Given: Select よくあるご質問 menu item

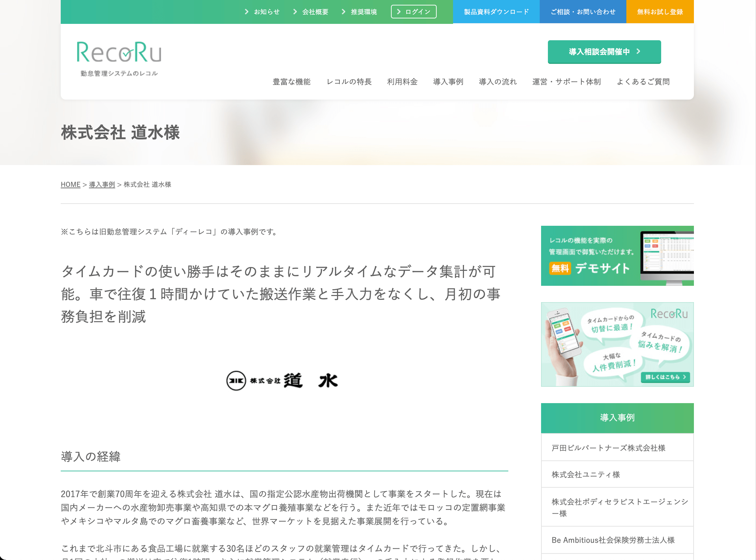Looking at the screenshot, I should click(x=643, y=82).
